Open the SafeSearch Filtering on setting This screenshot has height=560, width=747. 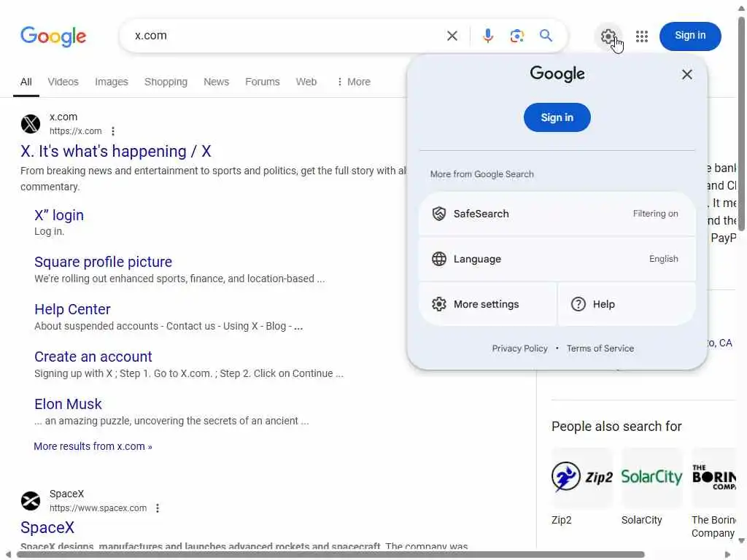[557, 214]
